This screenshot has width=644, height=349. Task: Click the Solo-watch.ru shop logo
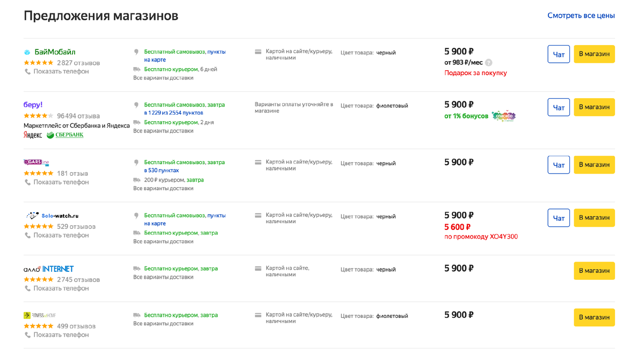pyautogui.click(x=52, y=216)
